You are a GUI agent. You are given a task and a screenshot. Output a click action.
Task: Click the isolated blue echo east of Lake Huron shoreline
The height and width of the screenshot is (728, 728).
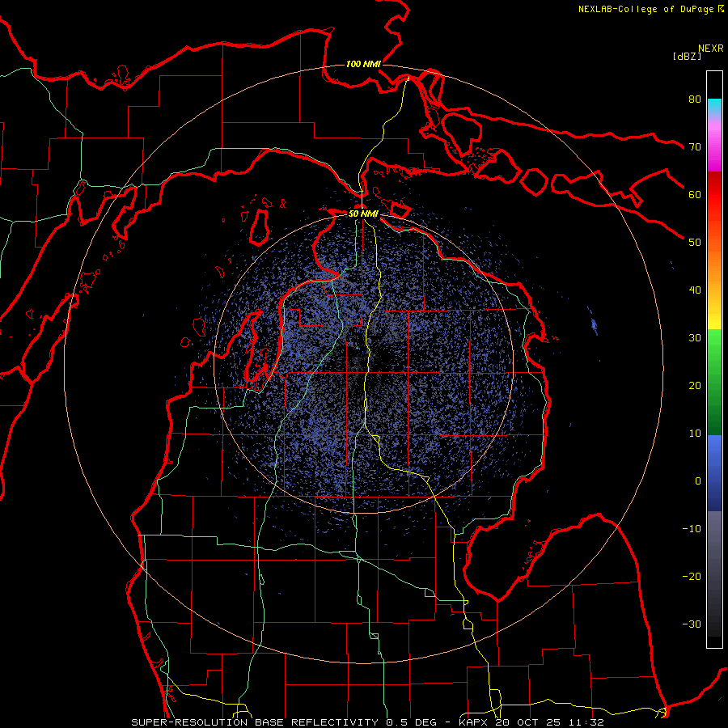pos(595,324)
